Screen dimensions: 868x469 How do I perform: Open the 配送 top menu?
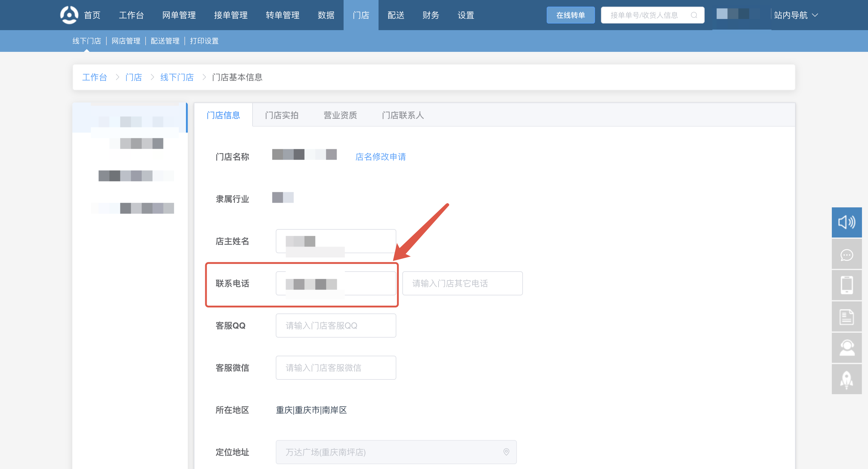[x=396, y=15]
